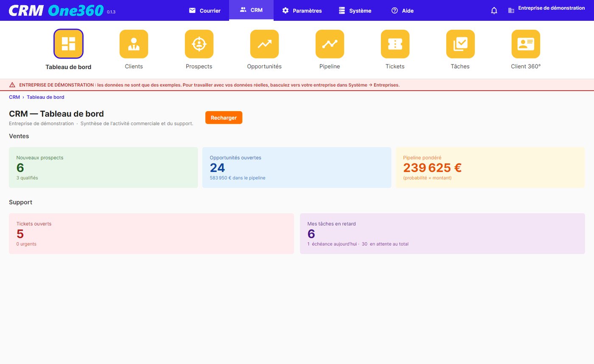Screen dimensions: 594x364
Task: Open the Clients module icon
Action: pyautogui.click(x=134, y=44)
